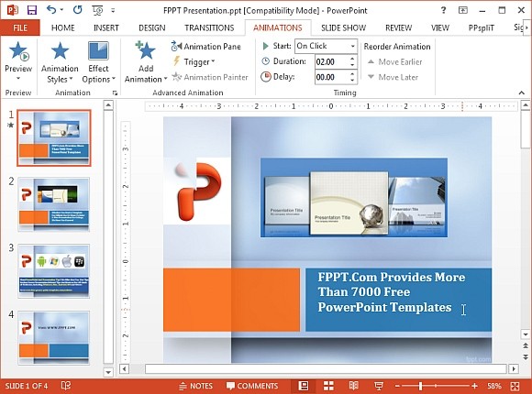Image resolution: width=532 pixels, height=394 pixels.
Task: Increase Delay with up spinner
Action: [x=352, y=74]
